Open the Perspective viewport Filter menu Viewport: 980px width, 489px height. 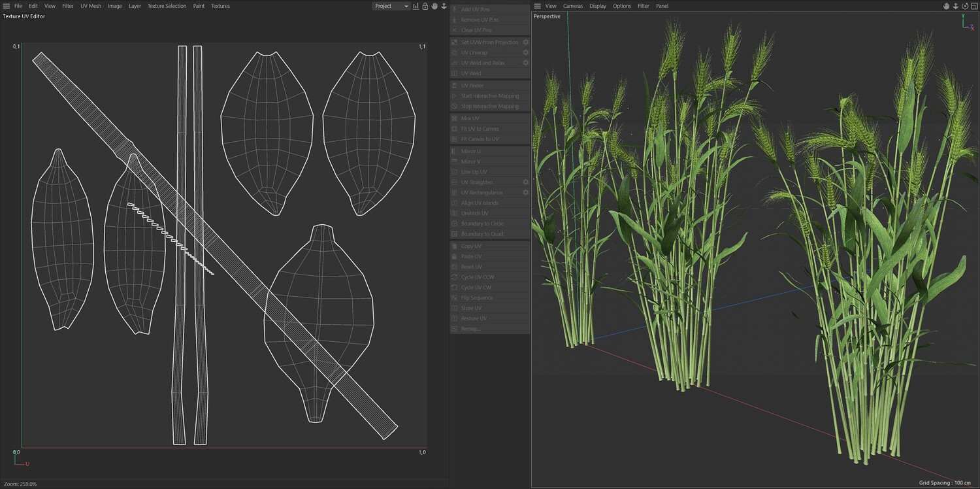644,6
